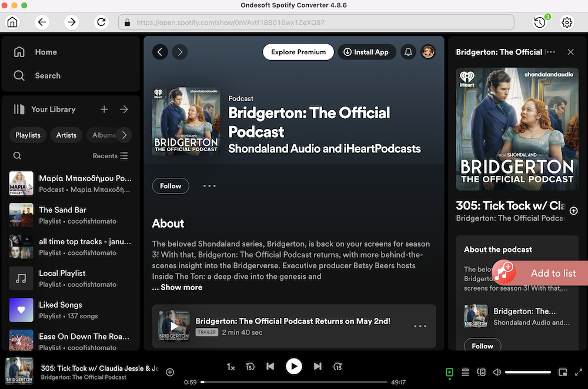Click the Bridgerton podcast cover in header
The image size is (588, 389).
pos(186,121)
